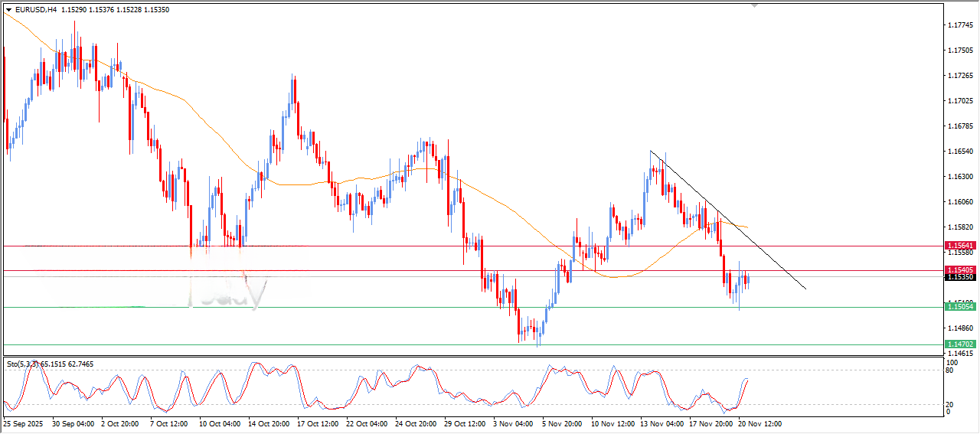Image resolution: width=980 pixels, height=434 pixels.
Task: Select the red 1.15405 price label
Action: pyautogui.click(x=959, y=270)
